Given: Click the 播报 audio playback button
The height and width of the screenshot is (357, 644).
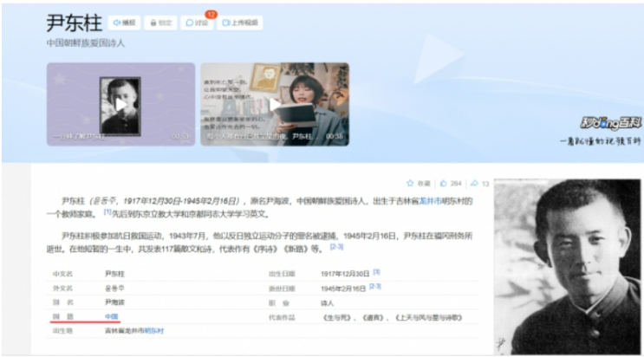Looking at the screenshot, I should pyautogui.click(x=124, y=23).
